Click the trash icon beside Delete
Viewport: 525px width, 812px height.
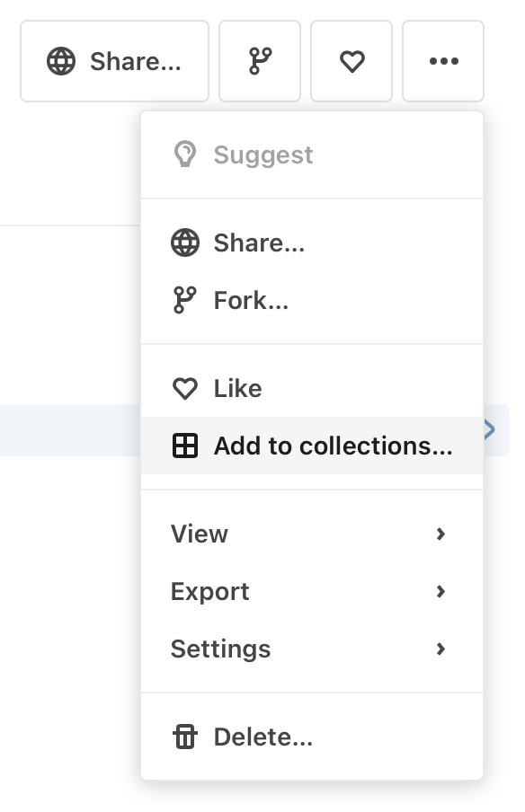pos(185,737)
